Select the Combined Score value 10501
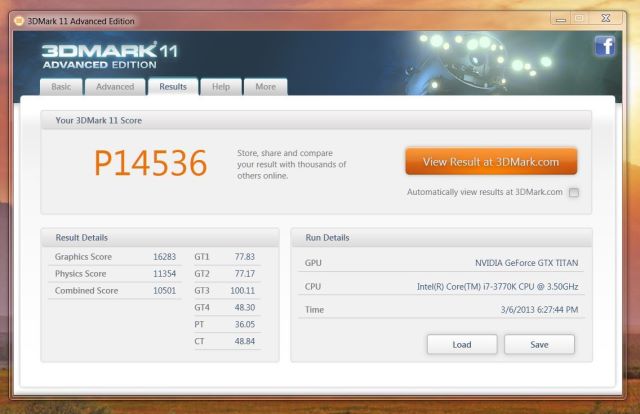 (164, 291)
